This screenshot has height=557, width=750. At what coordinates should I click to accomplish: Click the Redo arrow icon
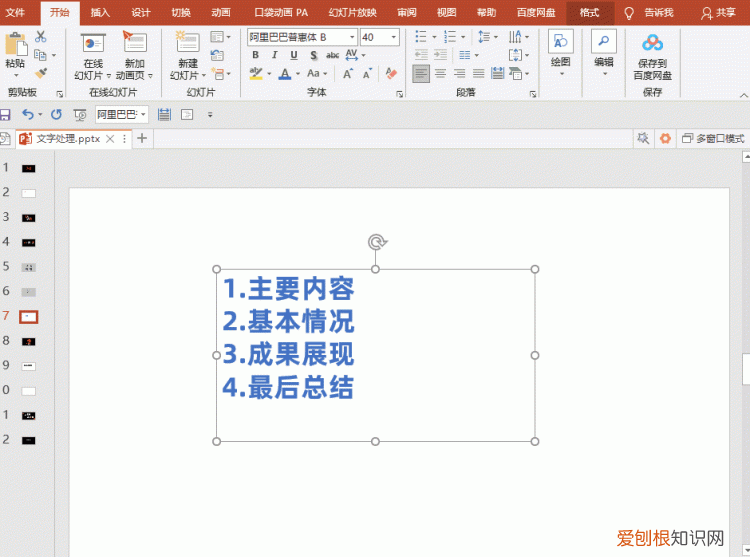tap(56, 114)
